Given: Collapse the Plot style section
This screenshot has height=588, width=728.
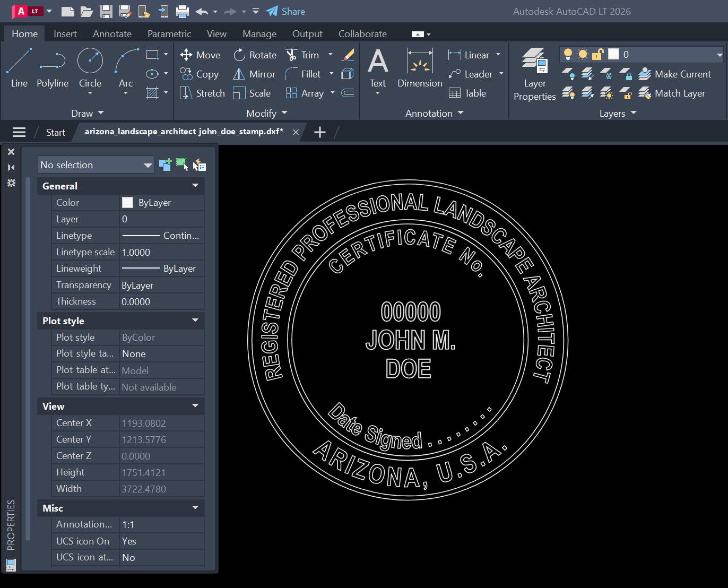Looking at the screenshot, I should [x=195, y=321].
